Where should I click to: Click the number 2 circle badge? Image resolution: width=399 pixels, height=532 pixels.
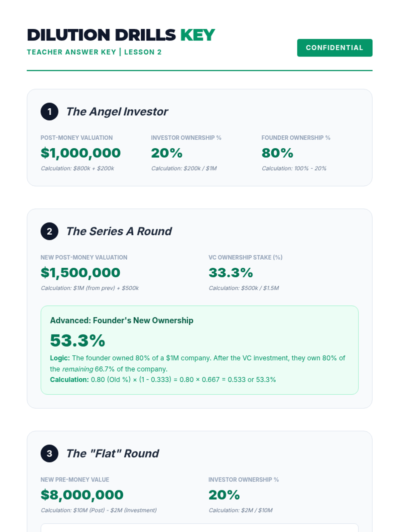49,231
